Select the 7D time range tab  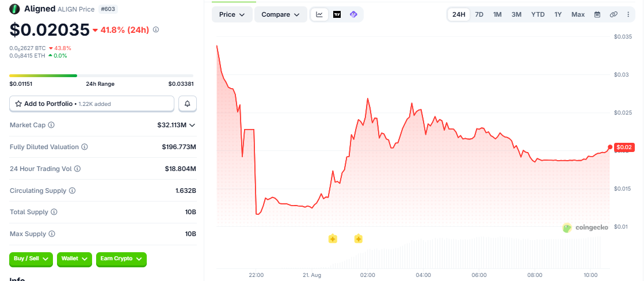[x=479, y=14]
